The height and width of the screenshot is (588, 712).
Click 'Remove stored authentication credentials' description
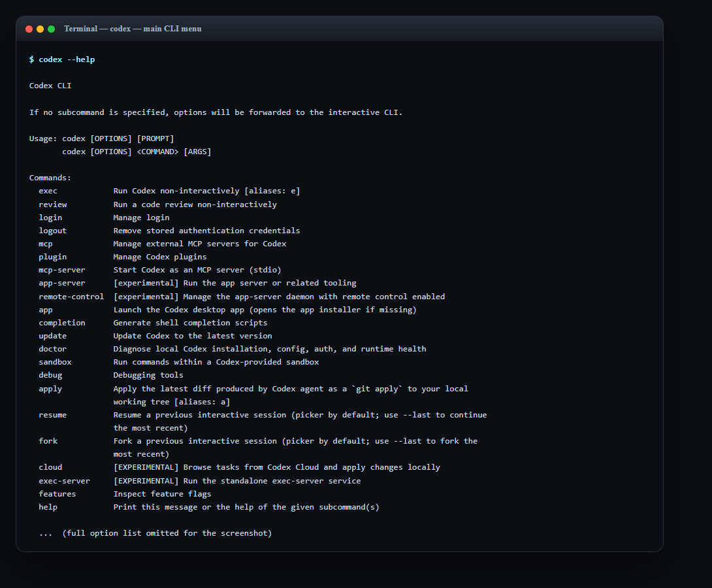206,231
